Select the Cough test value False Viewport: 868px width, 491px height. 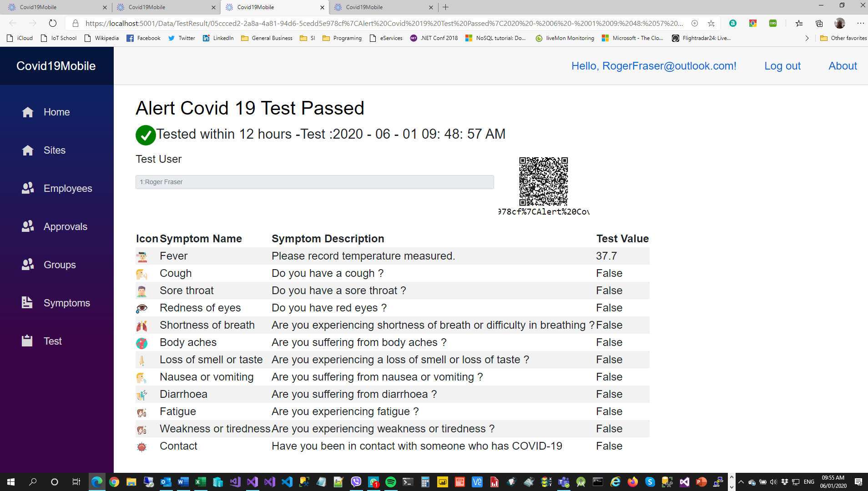click(609, 273)
